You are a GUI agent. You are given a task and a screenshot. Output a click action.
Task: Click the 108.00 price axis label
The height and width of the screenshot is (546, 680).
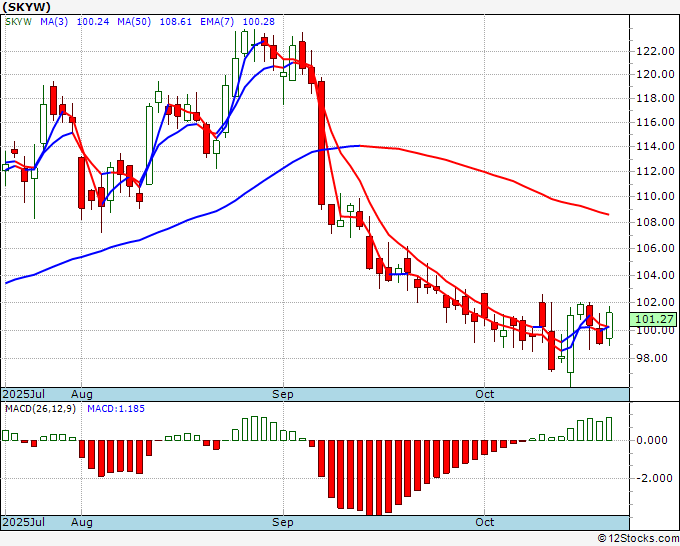coord(655,222)
